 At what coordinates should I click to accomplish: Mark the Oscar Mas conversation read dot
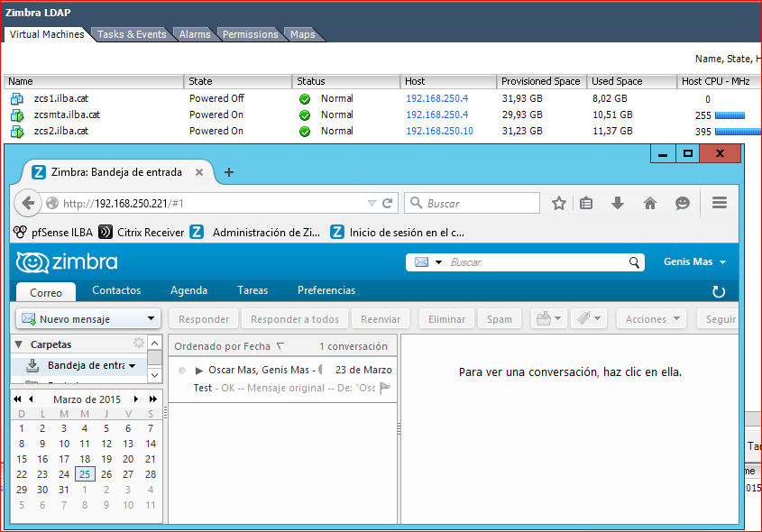pos(182,371)
